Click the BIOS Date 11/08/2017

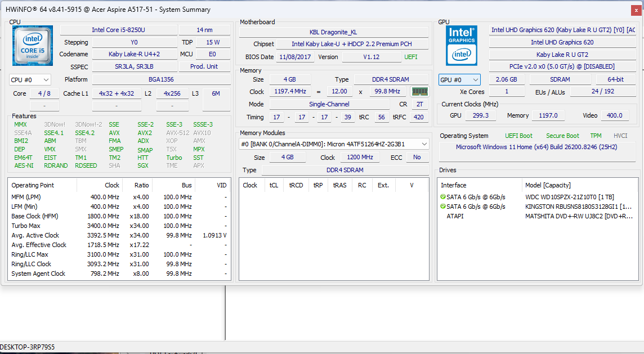296,57
